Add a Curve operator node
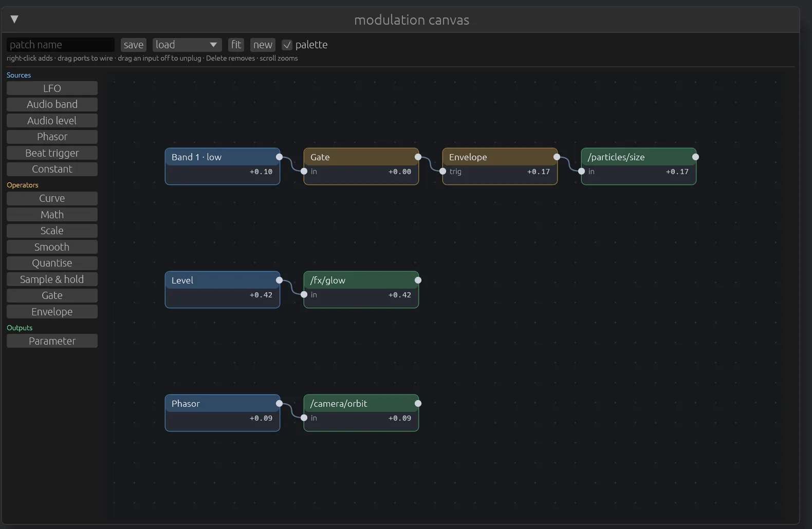812x529 pixels. tap(52, 198)
